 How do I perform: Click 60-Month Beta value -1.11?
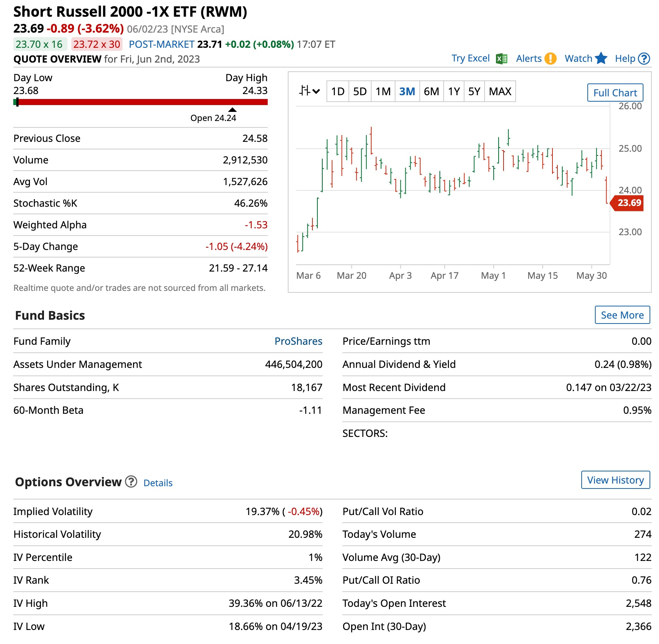point(310,410)
